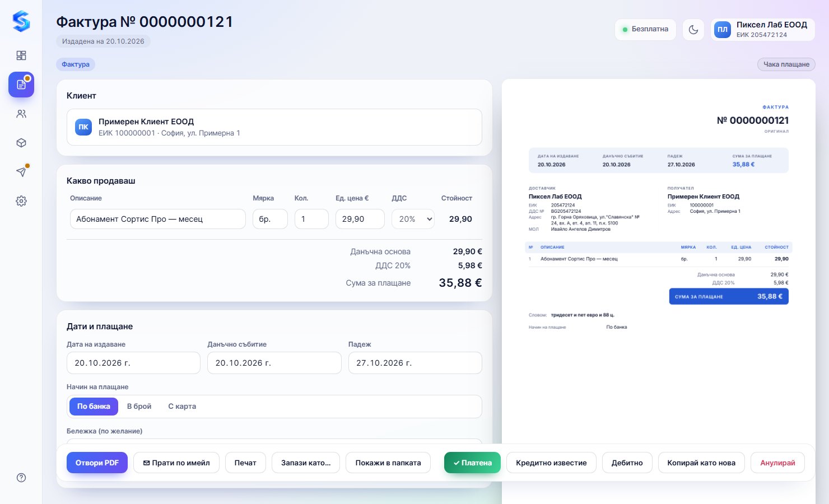The image size is (829, 504).
Task: Open Пиксел Лаб ЕООД company switcher
Action: point(763,30)
